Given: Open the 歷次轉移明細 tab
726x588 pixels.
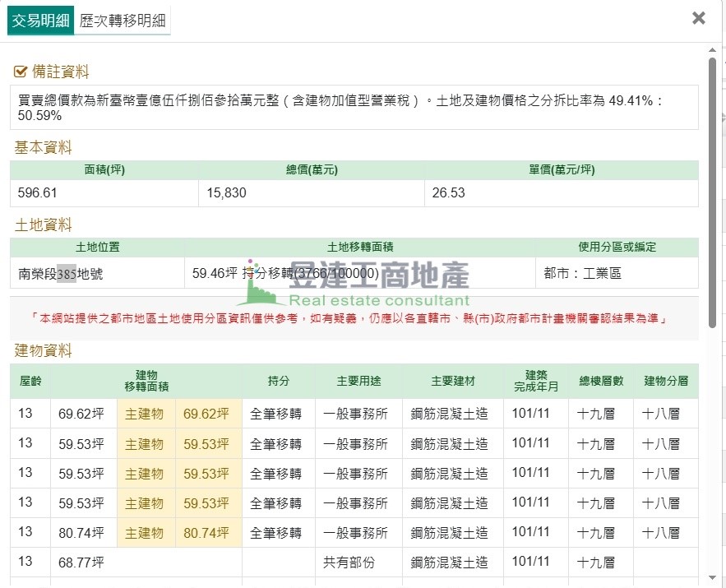Looking at the screenshot, I should tap(123, 21).
